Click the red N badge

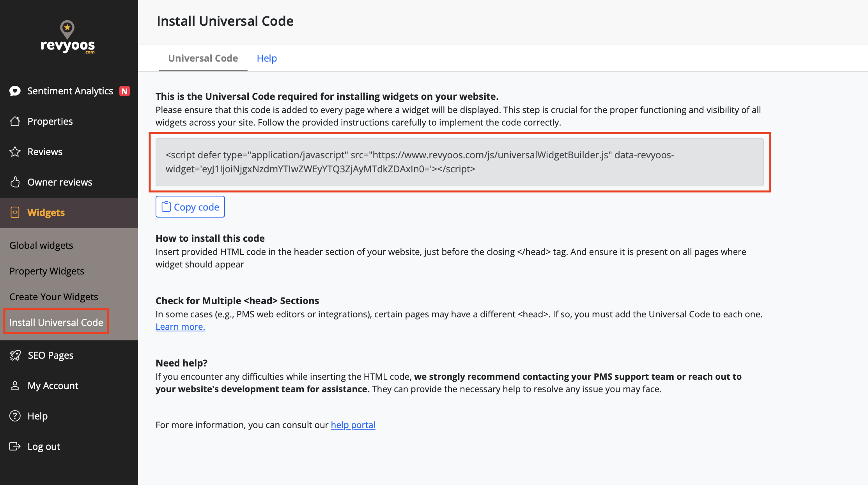click(124, 91)
